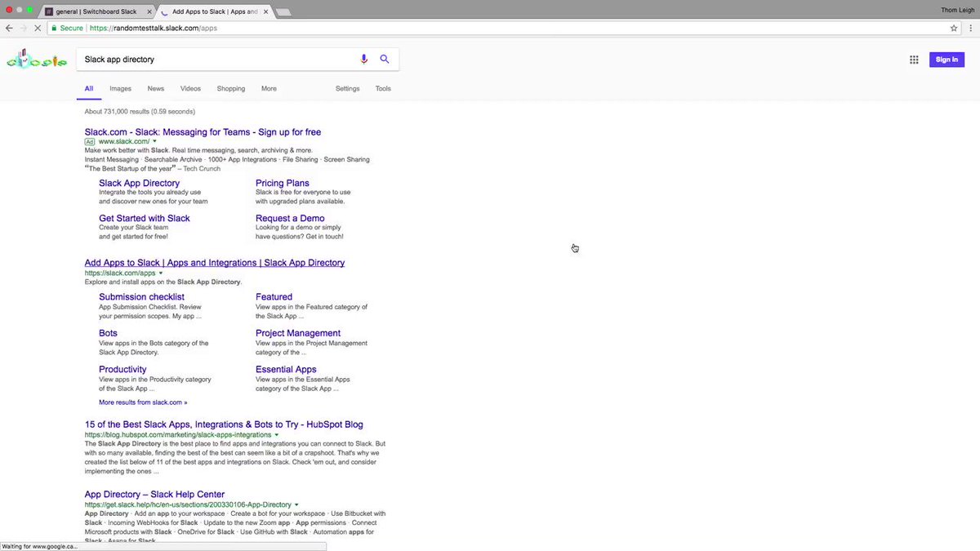The width and height of the screenshot is (980, 551).
Task: Open App Directory Slack Help Center result
Action: point(154,495)
